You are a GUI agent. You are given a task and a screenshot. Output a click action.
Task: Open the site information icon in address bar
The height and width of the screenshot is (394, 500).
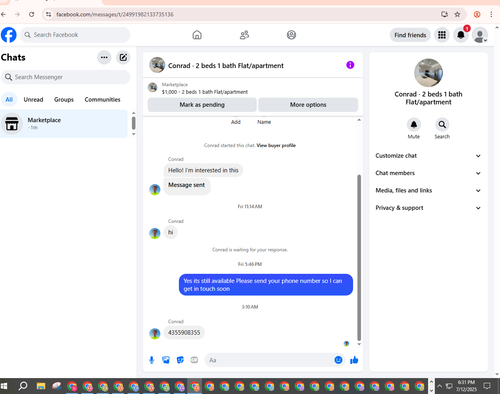(x=49, y=14)
